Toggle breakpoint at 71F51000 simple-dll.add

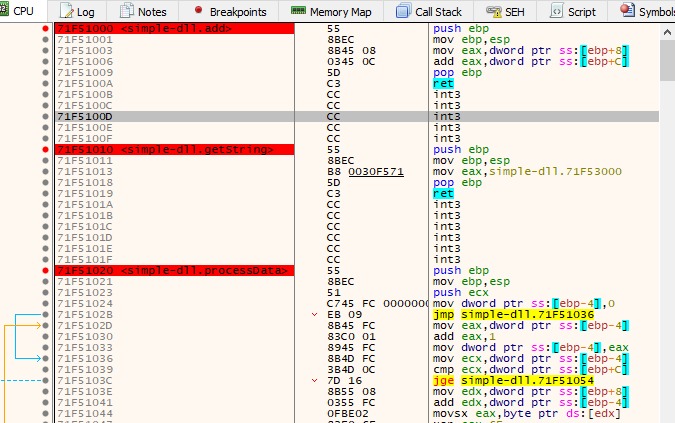tap(45, 28)
